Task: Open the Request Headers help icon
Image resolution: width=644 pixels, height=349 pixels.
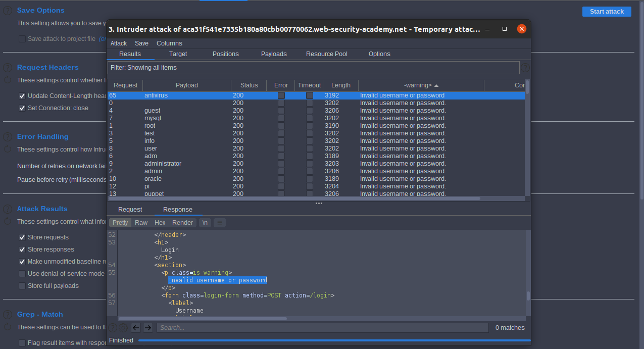Action: tap(8, 68)
